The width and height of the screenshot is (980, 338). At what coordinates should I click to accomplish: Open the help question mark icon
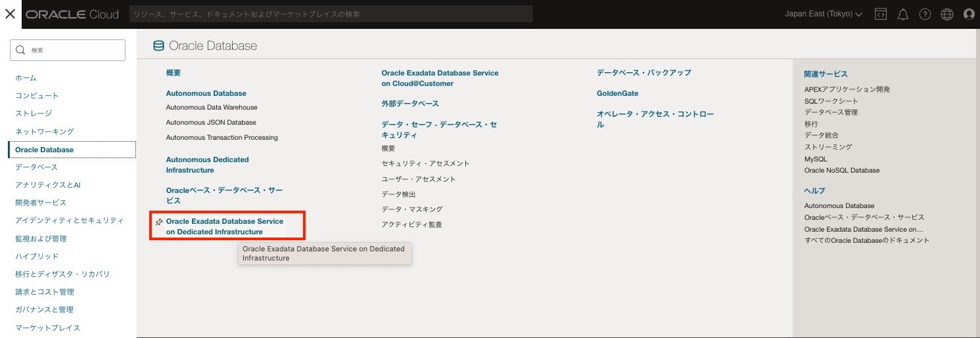(925, 14)
